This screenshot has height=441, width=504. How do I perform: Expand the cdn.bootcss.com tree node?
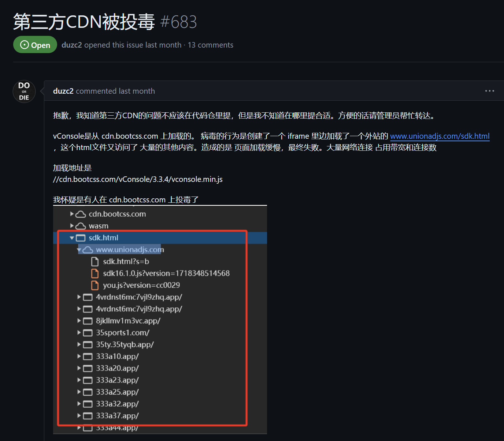click(x=72, y=214)
